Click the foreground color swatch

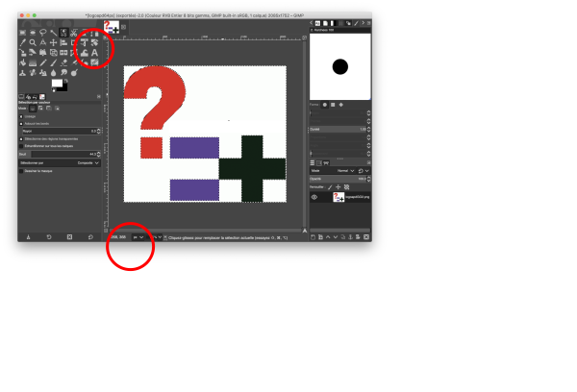click(x=57, y=84)
